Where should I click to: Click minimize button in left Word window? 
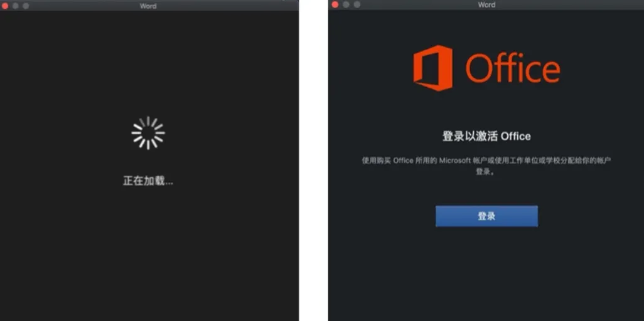(15, 6)
